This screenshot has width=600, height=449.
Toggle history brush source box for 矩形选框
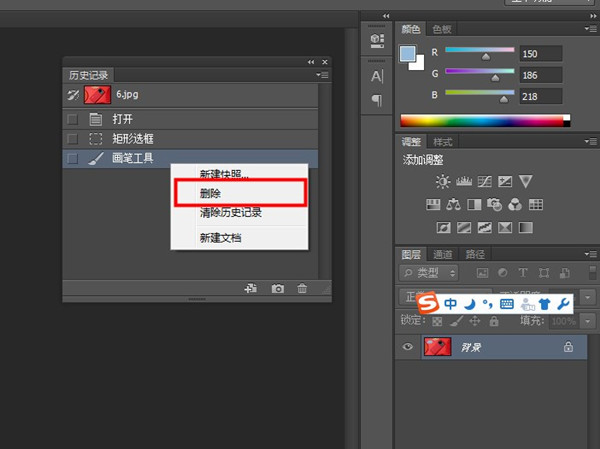pyautogui.click(x=72, y=139)
